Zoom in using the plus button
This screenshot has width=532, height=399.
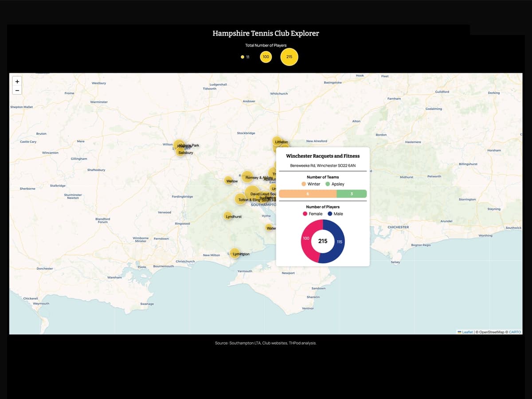(x=17, y=82)
